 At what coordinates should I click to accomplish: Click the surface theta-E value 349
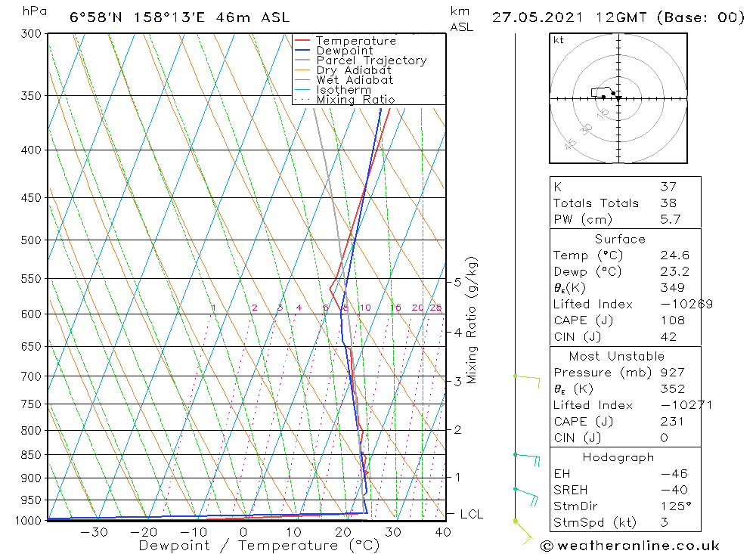tap(673, 288)
